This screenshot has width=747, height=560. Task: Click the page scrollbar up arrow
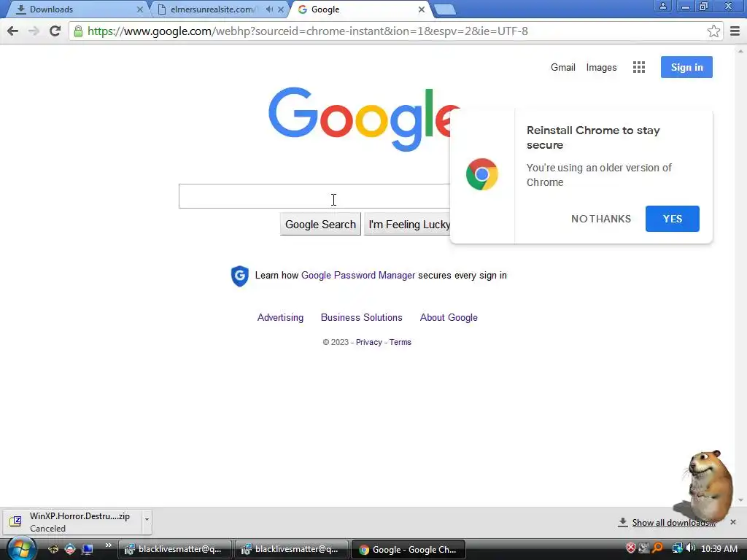click(740, 50)
